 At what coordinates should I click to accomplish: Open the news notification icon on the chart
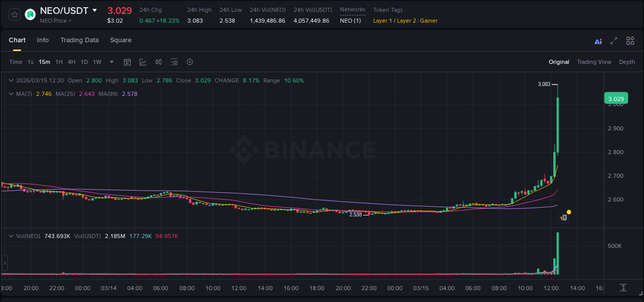(564, 216)
